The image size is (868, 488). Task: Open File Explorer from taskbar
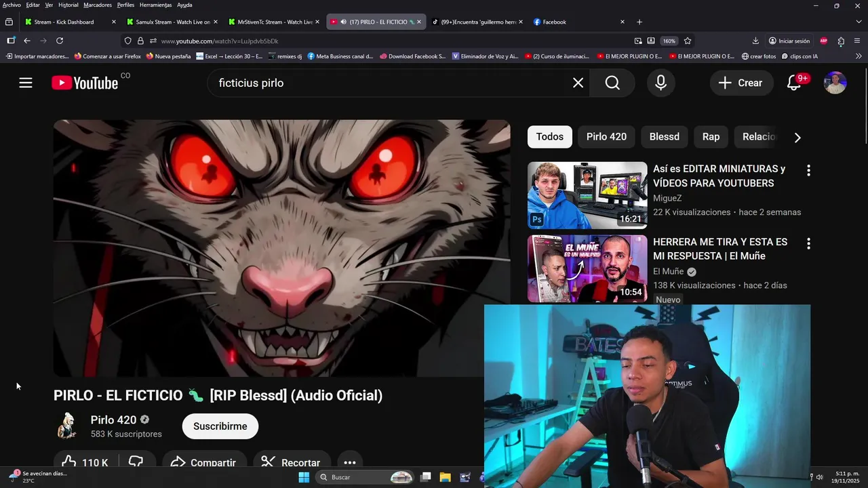(x=445, y=477)
